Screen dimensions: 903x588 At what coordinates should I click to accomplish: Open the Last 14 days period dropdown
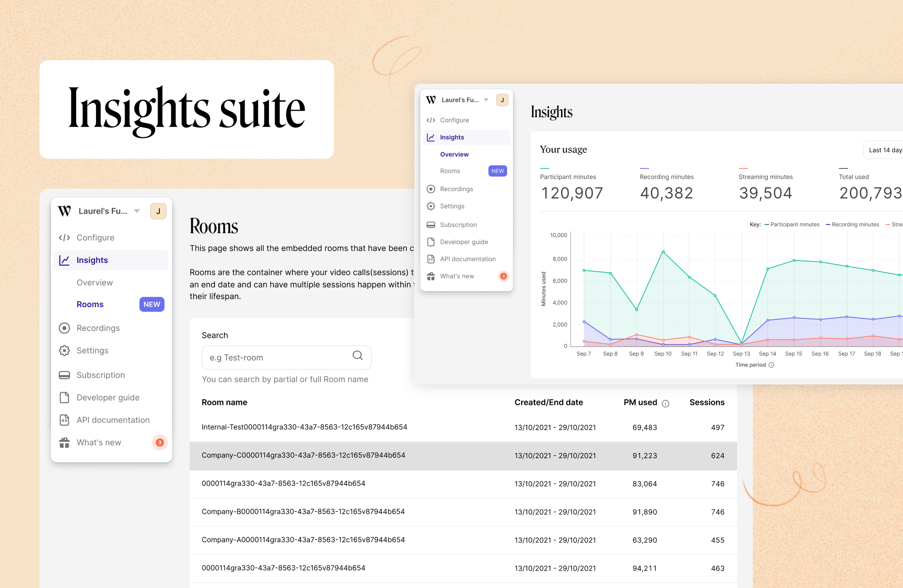click(884, 150)
